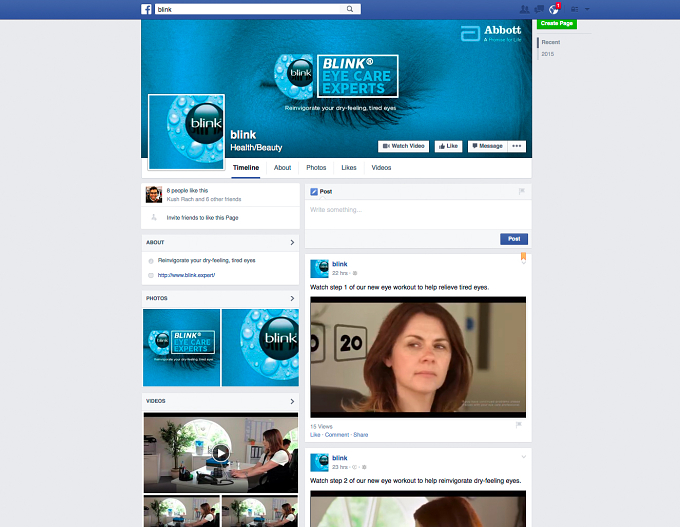
Task: Click Comment under the step 1 video
Action: [x=337, y=435]
